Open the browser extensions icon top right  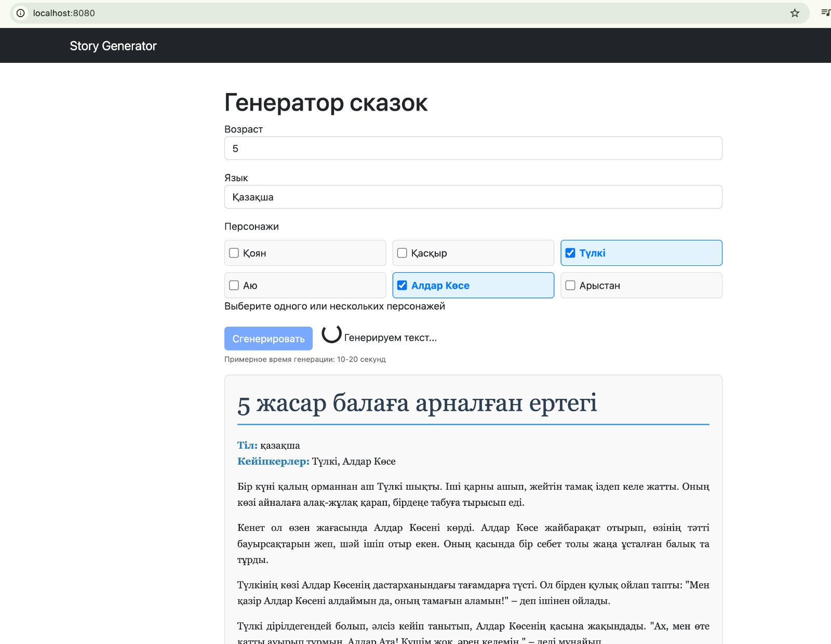pos(825,13)
